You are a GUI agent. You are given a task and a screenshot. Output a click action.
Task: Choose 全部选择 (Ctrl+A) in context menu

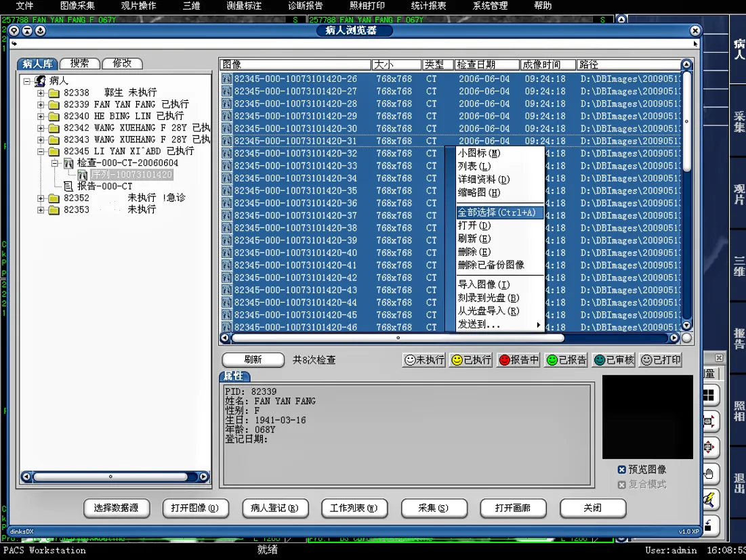click(x=499, y=213)
